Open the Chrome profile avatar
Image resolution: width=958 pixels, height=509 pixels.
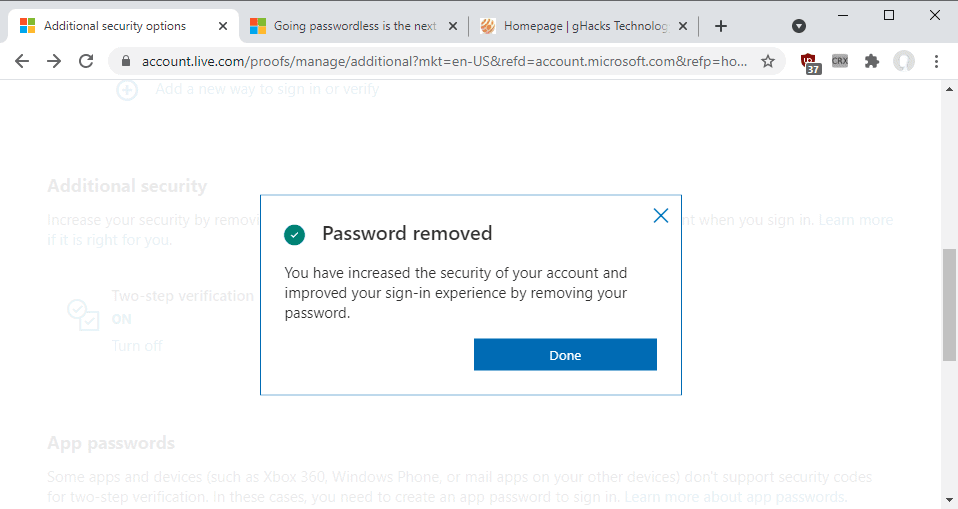(904, 61)
